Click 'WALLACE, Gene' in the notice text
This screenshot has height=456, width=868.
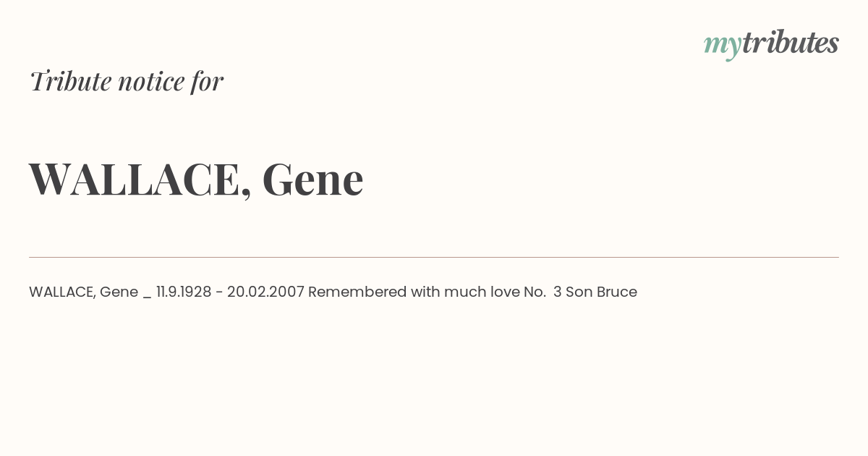pyautogui.click(x=83, y=292)
